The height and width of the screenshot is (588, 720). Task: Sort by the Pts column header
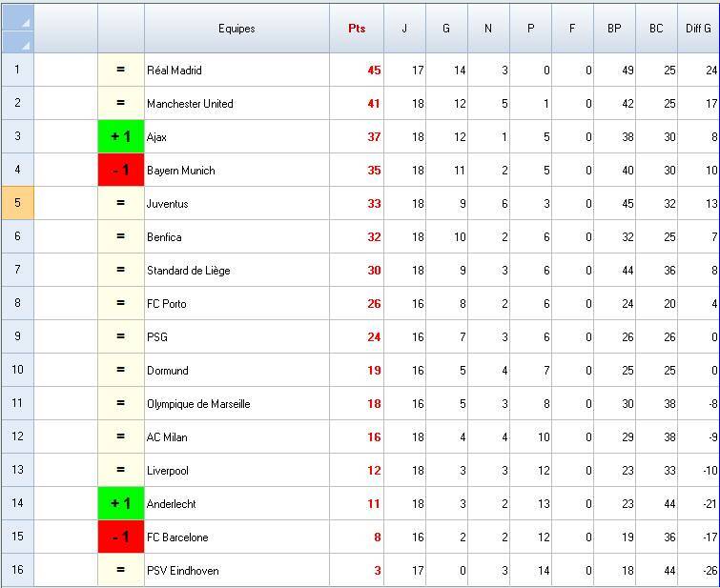pyautogui.click(x=357, y=29)
